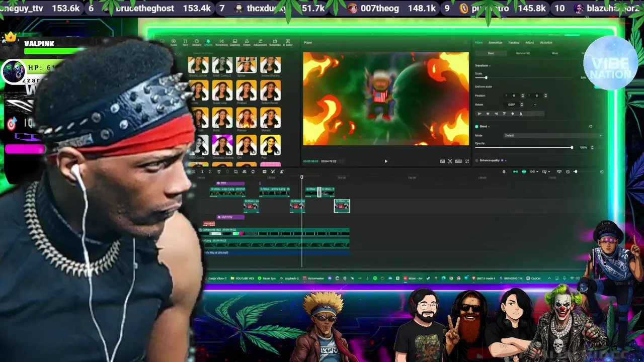This screenshot has height=362, width=644.
Task: Select the Pop effect thumbnail
Action: click(x=270, y=145)
